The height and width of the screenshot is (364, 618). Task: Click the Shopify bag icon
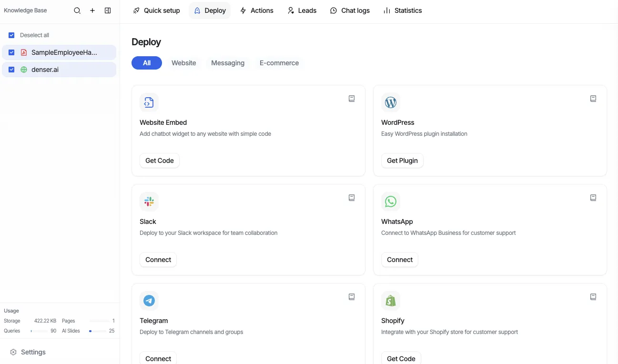391,300
